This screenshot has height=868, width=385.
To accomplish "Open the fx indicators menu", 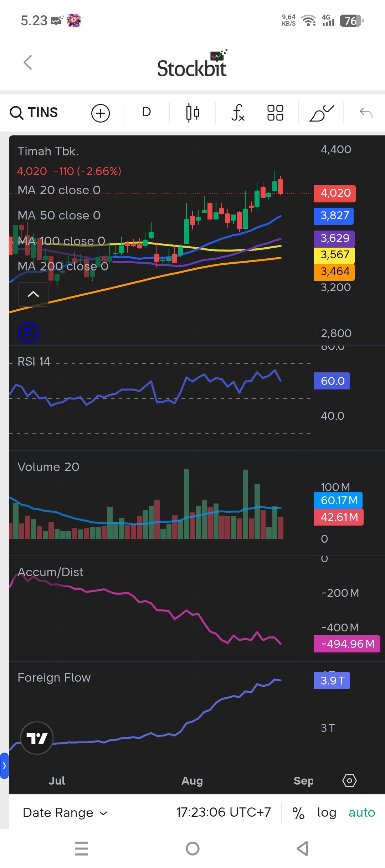I will pyautogui.click(x=238, y=113).
